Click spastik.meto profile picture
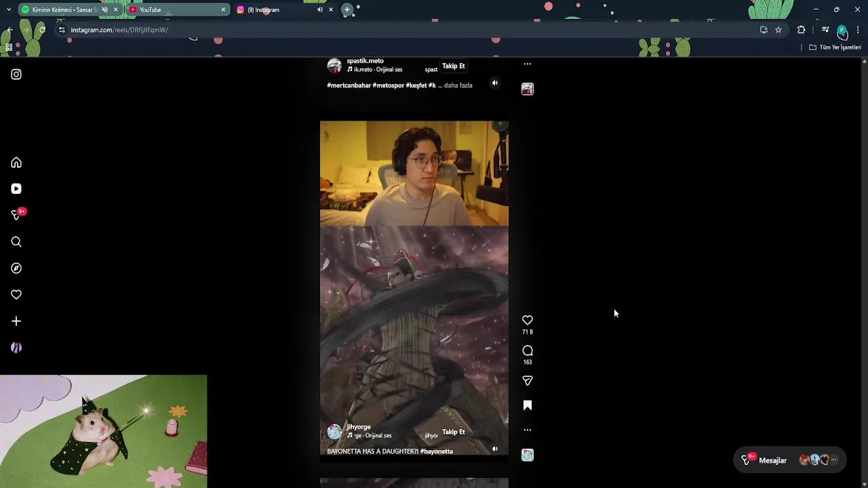The height and width of the screenshot is (488, 868). tap(334, 66)
